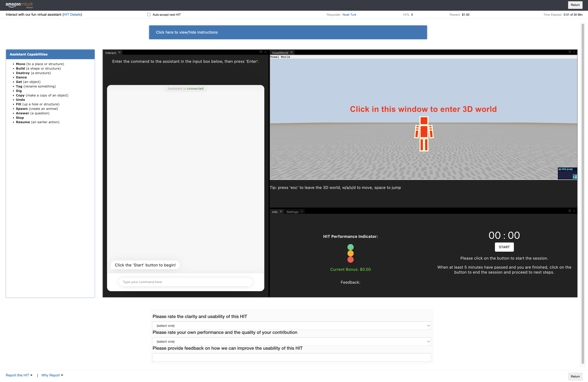Click the usability feedback text field
Image resolution: width=588 pixels, height=382 pixels.
click(x=292, y=357)
